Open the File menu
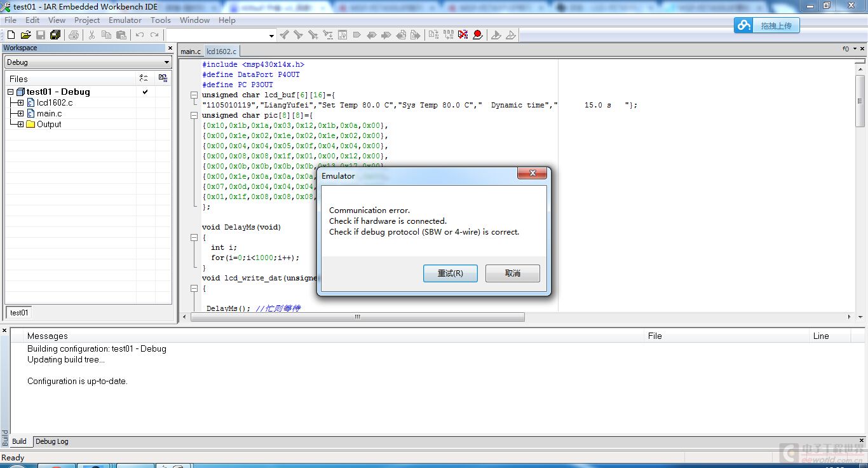 click(10, 20)
